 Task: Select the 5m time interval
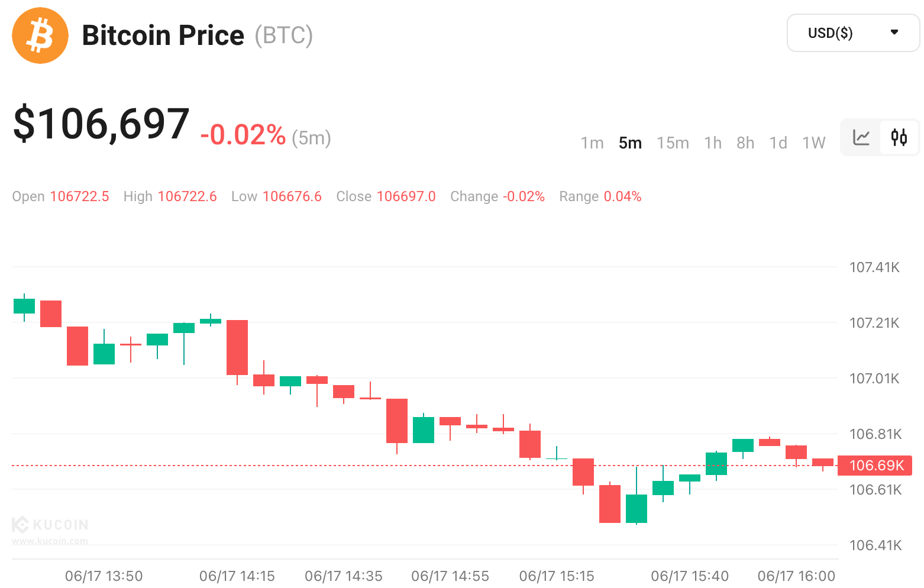[630, 143]
